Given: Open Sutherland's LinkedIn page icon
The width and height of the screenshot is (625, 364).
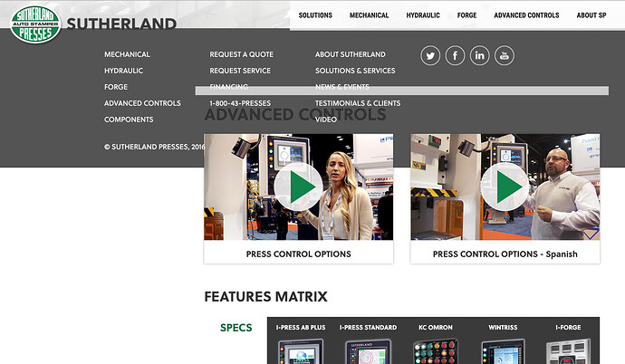Looking at the screenshot, I should [x=479, y=56].
